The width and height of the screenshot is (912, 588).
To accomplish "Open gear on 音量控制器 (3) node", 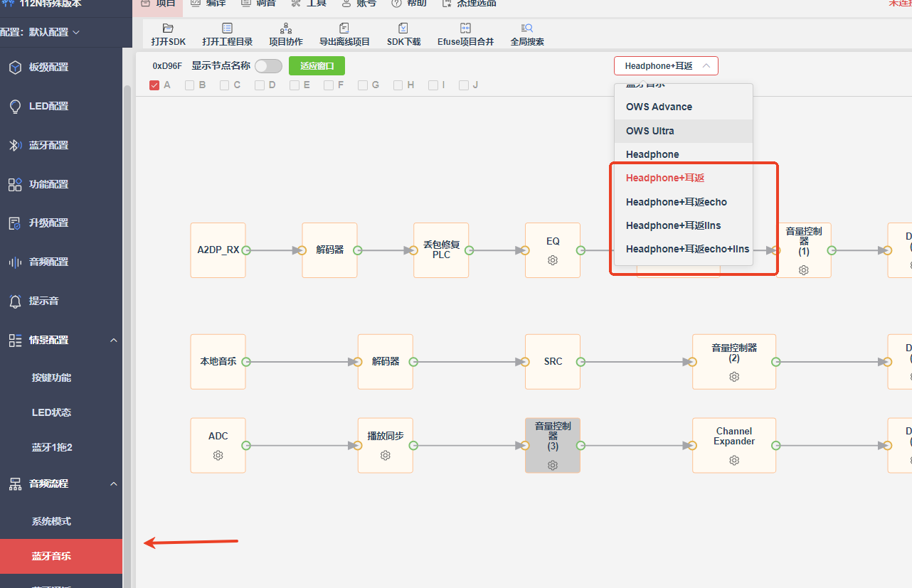I will (x=553, y=465).
